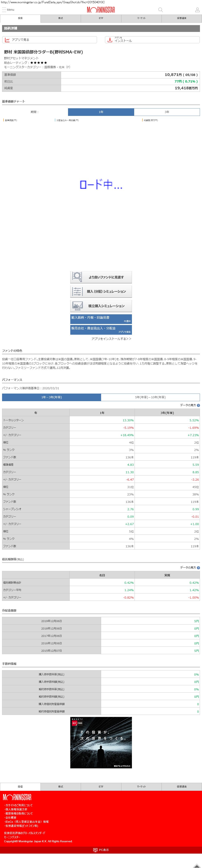Click the 前日比 value 77円 (0.71%)

(x=186, y=82)
